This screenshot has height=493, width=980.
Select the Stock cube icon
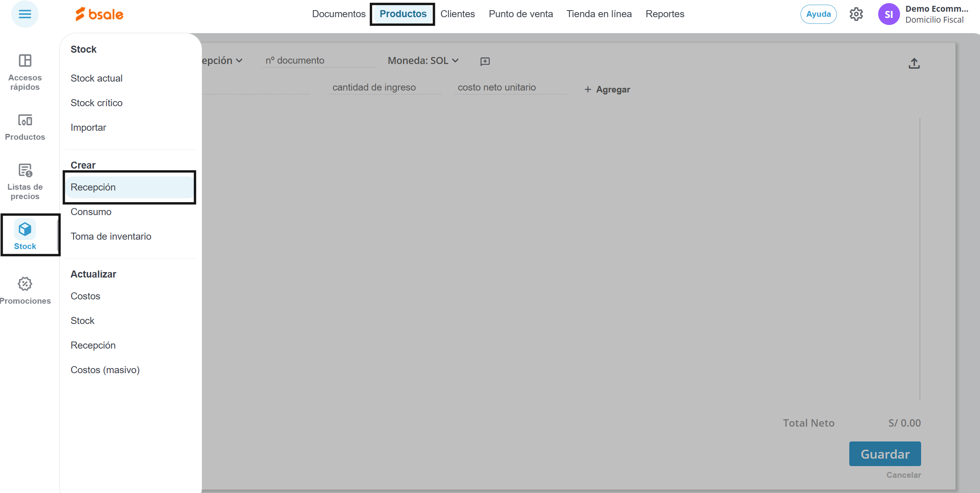[x=25, y=229]
